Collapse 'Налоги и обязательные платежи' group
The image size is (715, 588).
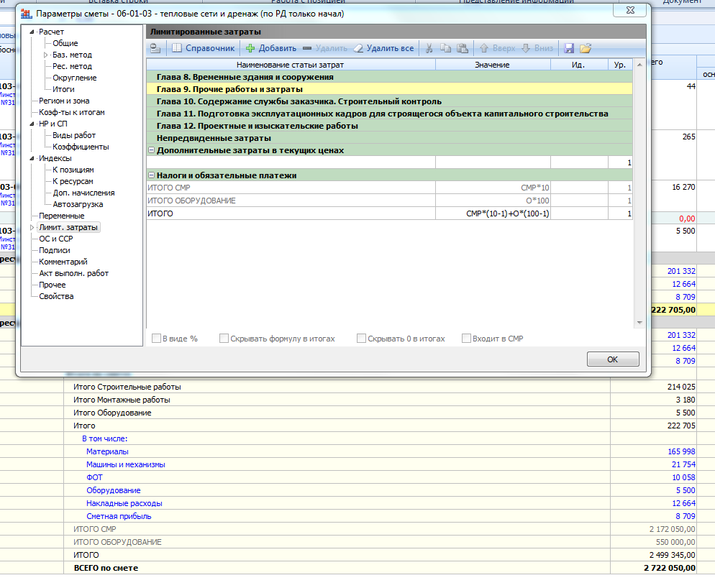tap(151, 175)
